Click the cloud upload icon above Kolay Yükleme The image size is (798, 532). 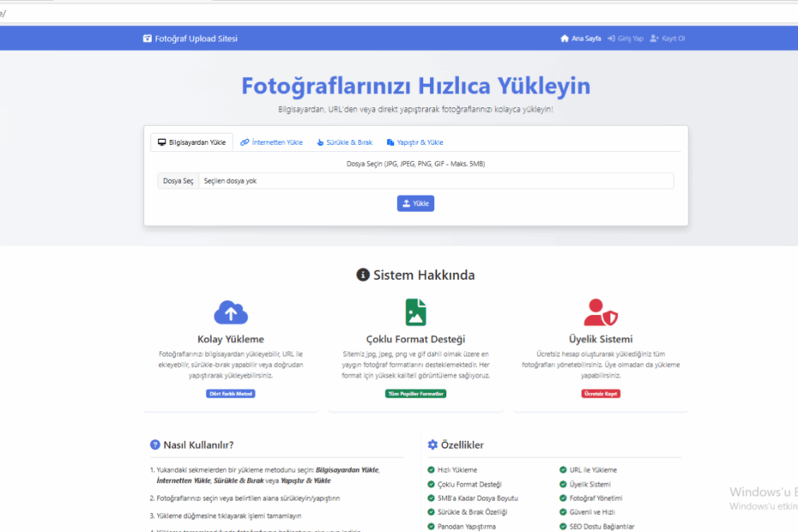(x=230, y=313)
